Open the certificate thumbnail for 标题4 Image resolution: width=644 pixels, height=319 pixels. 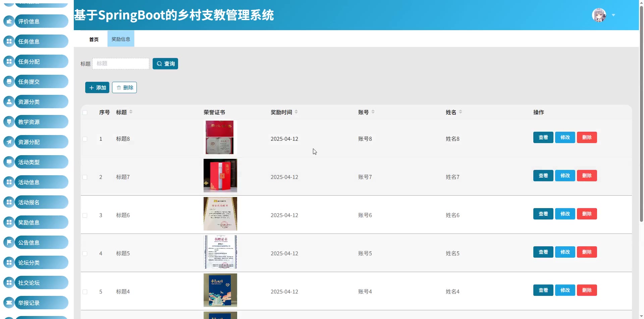[x=220, y=290]
